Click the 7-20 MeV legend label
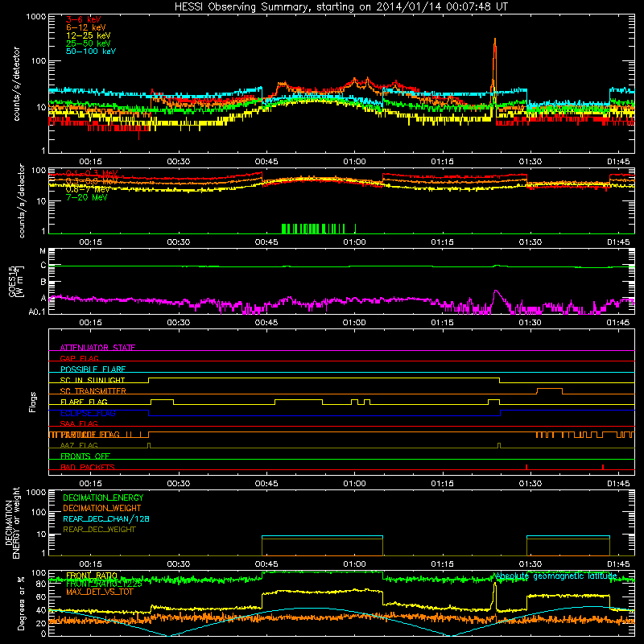 [x=86, y=197]
